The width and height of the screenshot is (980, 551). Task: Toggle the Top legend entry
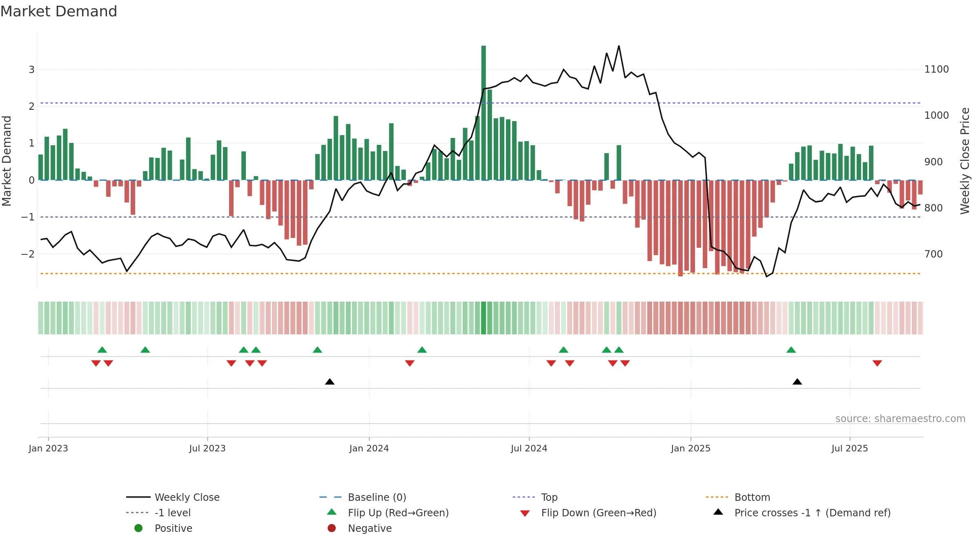535,497
